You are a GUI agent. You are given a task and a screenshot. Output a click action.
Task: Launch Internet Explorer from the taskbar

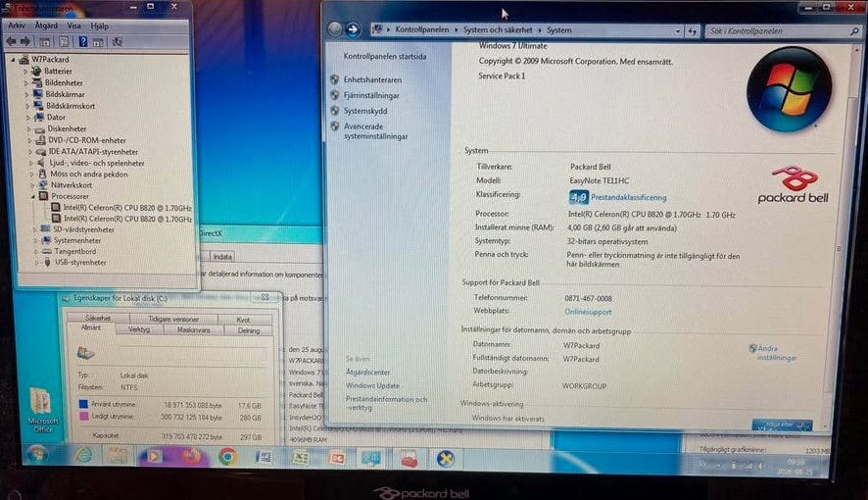(83, 456)
